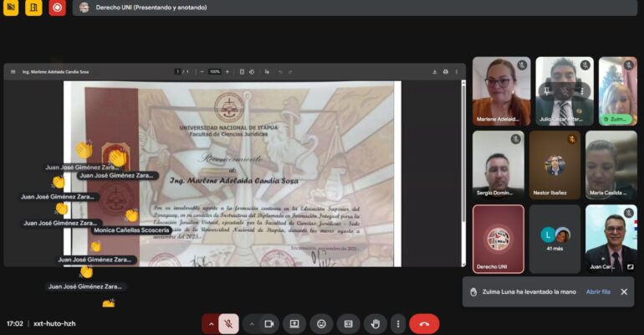Download the PDF document
Screen dimensions: 644x335
click(x=433, y=72)
